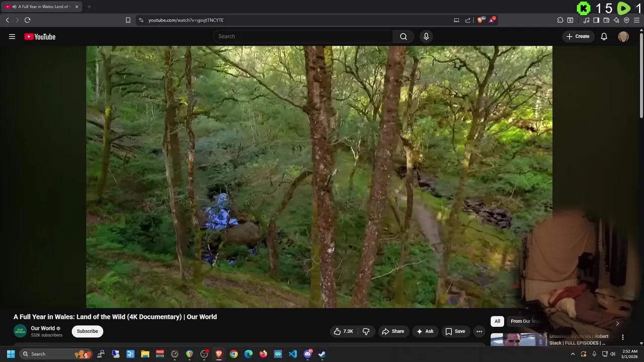Open the picture-in-picture icon in address bar

[x=456, y=20]
